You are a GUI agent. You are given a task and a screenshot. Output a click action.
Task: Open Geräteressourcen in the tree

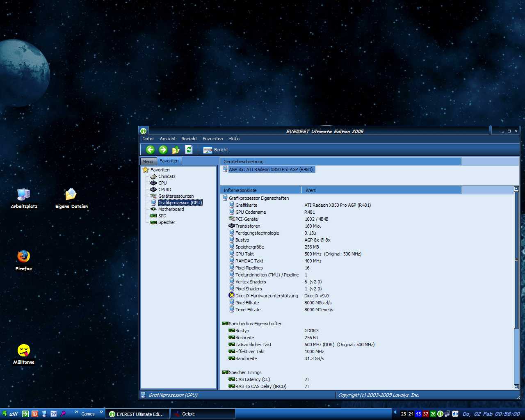[172, 196]
